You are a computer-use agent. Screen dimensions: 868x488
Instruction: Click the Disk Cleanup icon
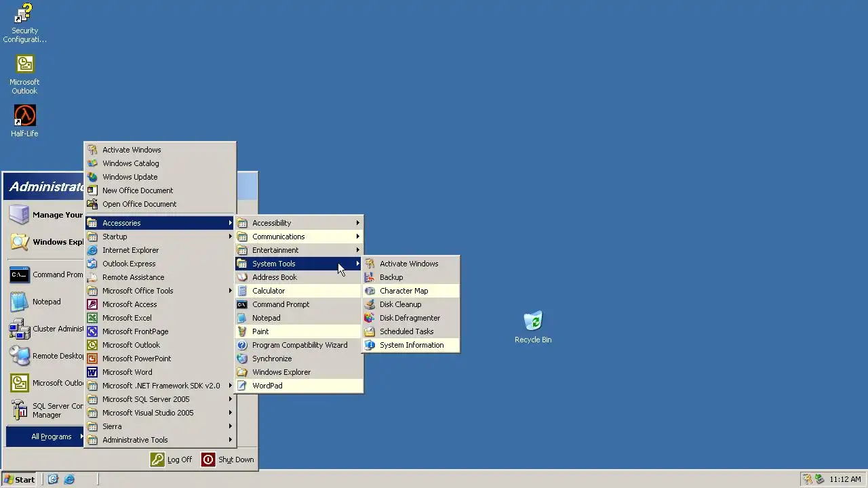point(370,304)
